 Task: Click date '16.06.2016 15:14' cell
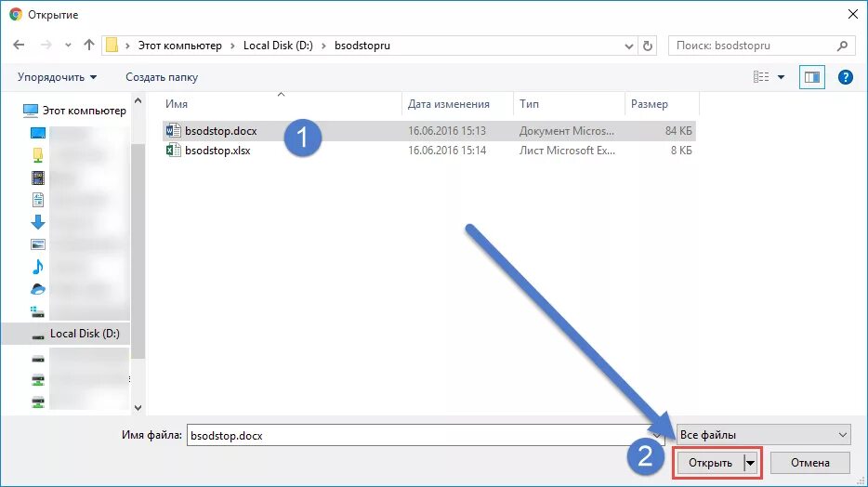447,151
